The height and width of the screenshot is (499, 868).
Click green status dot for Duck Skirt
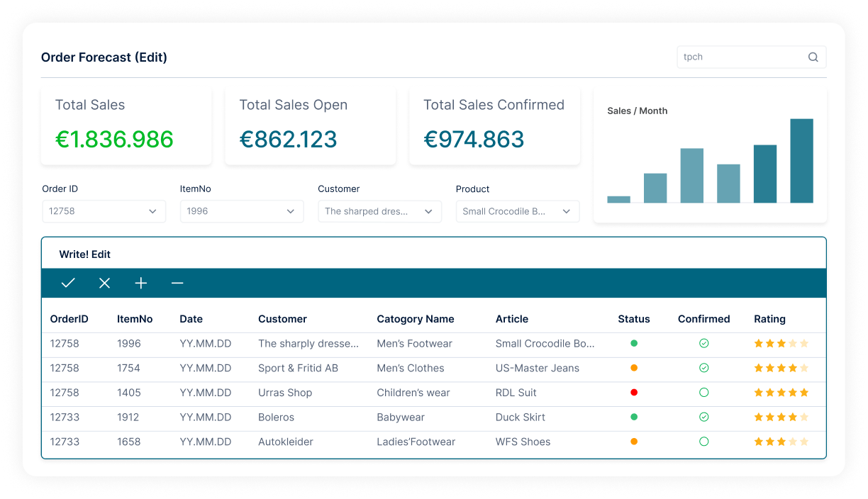tap(634, 417)
